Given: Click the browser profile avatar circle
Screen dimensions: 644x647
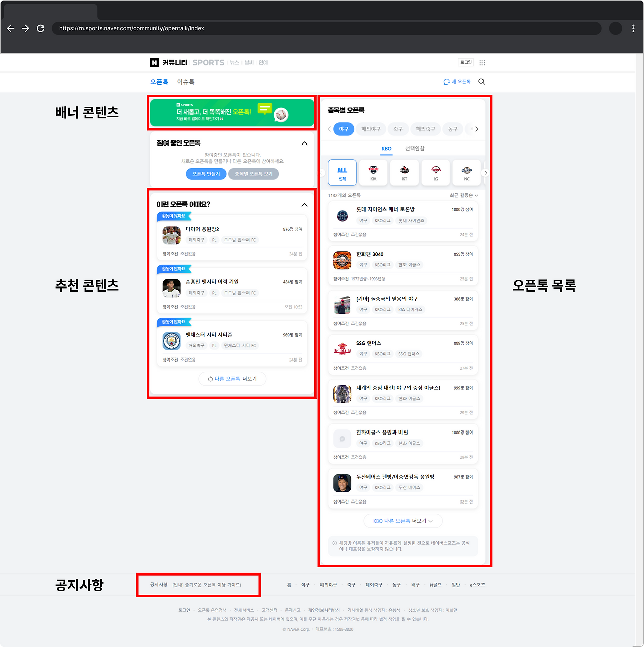Looking at the screenshot, I should (616, 28).
